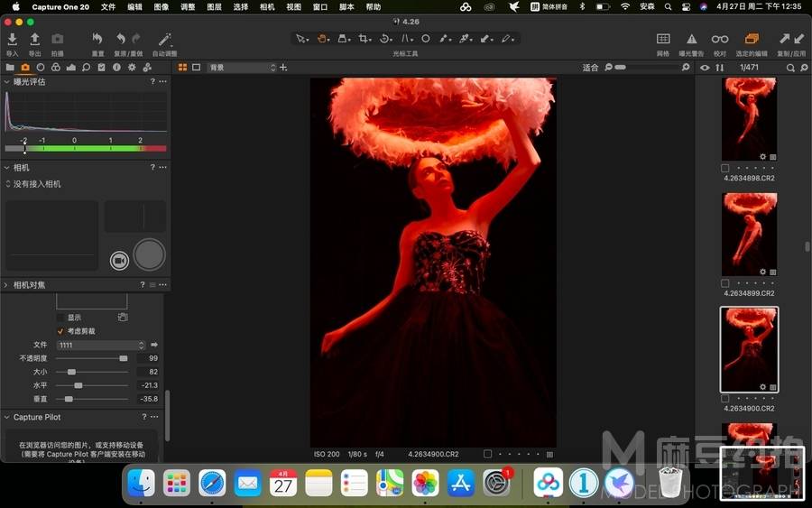Open the Color circles tool tab
Viewport: 812px width, 508px height.
pyautogui.click(x=55, y=68)
